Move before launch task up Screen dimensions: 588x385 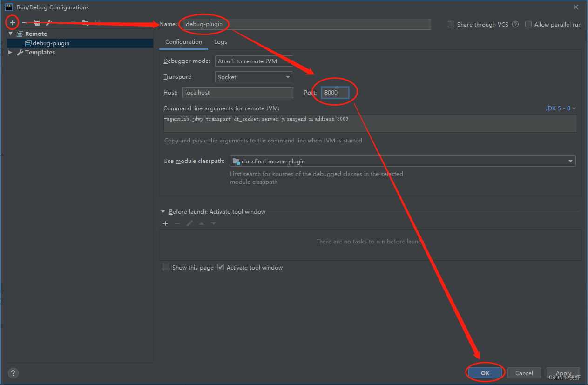[x=202, y=223]
